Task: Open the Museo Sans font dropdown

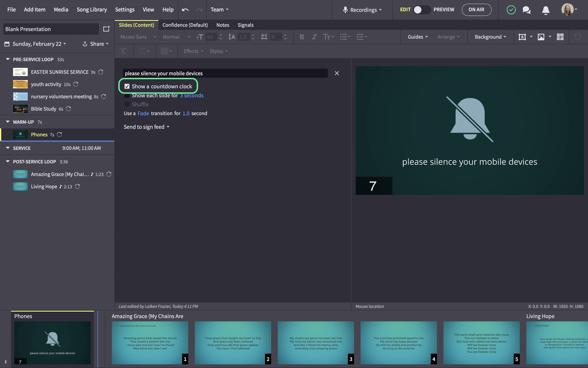Action: click(x=138, y=37)
